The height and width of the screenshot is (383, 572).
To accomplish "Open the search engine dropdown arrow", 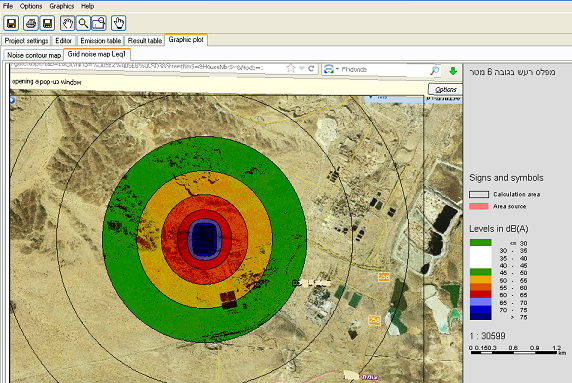I will tap(337, 69).
